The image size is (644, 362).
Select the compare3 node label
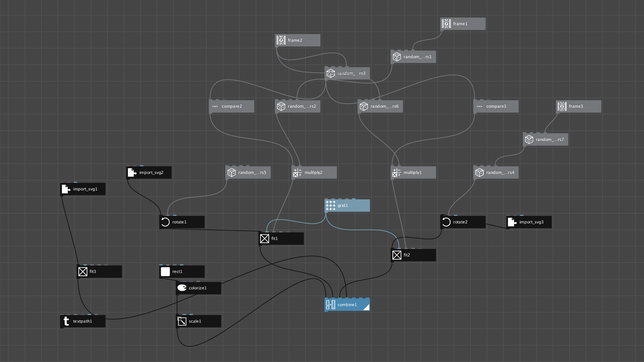pos(496,107)
